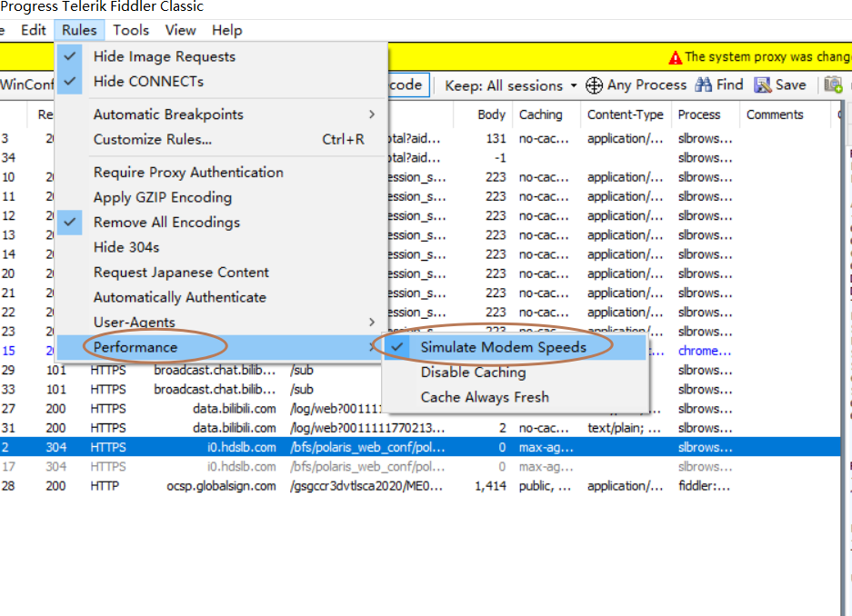Viewport: 852px width, 616px height.
Task: Click the WinConfig toolbar button
Action: [26, 84]
